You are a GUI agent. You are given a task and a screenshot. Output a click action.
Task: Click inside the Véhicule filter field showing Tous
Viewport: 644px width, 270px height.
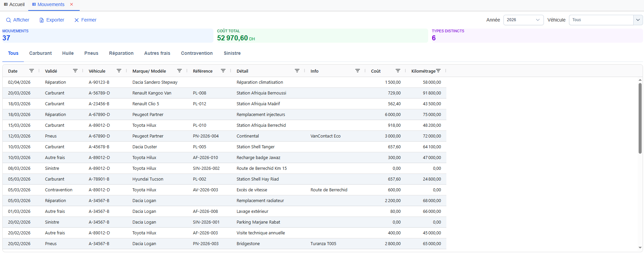(601, 20)
